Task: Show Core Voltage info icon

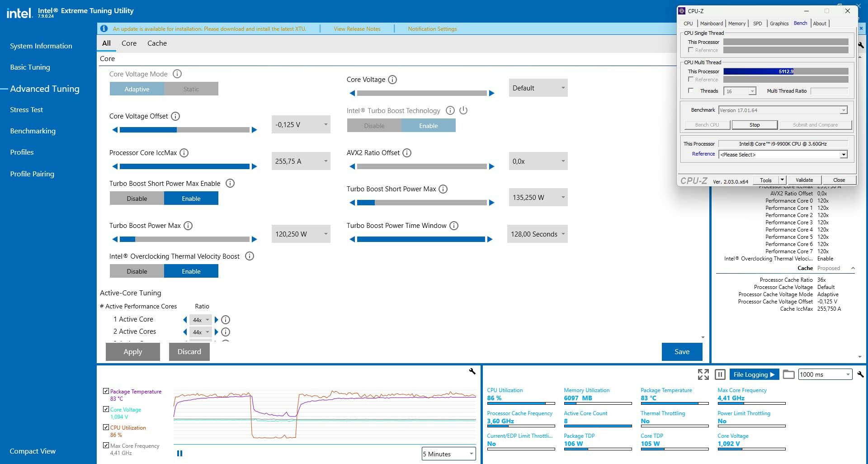Action: (x=392, y=80)
